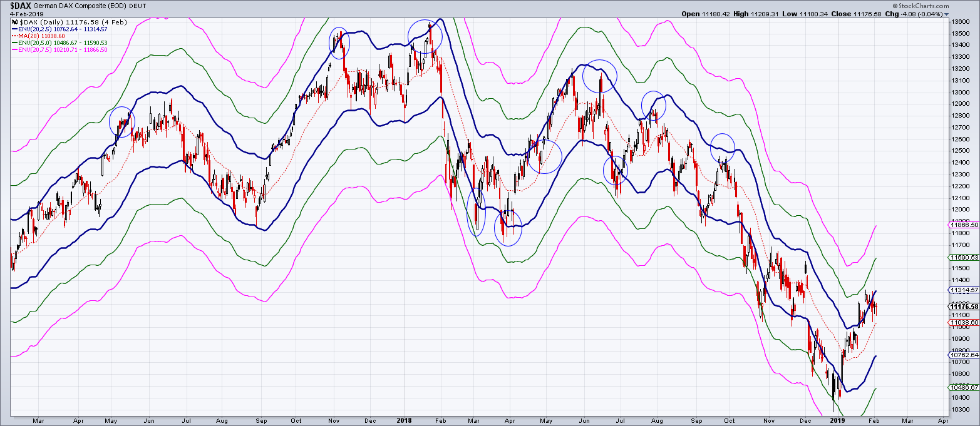Click the 12800 label on the price axis
The width and height of the screenshot is (980, 426).
[x=961, y=116]
